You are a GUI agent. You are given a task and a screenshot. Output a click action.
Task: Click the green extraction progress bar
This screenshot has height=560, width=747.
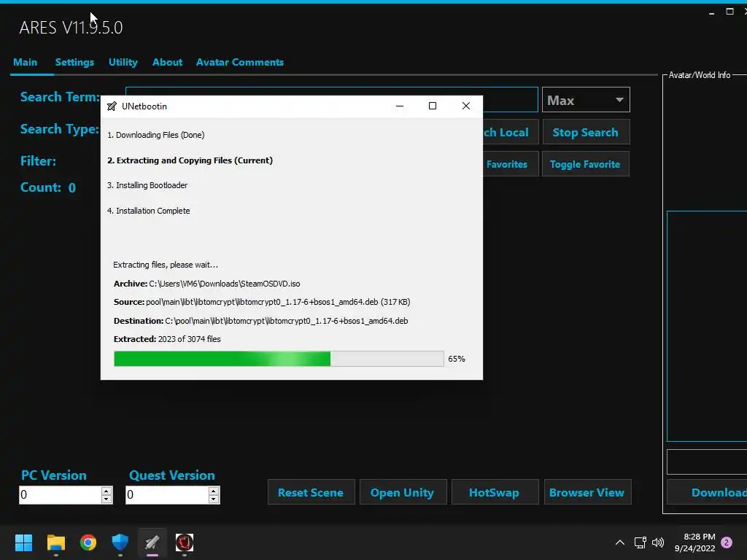point(279,359)
